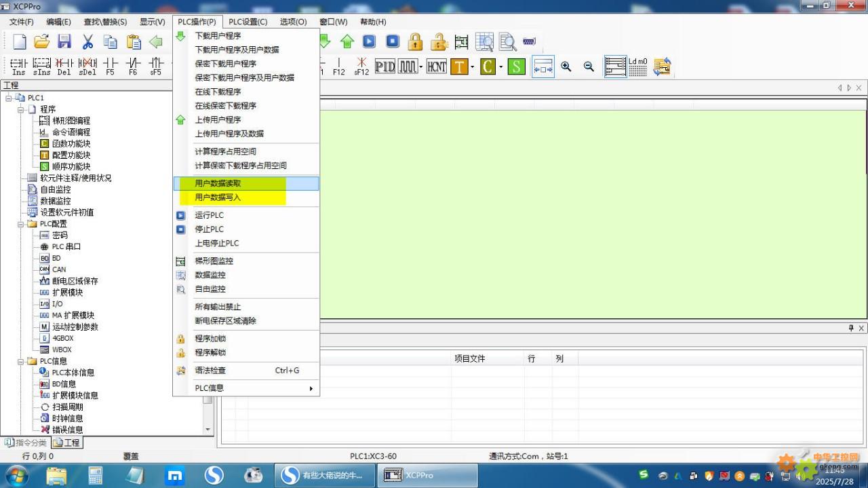Image resolution: width=868 pixels, height=488 pixels.
Task: Save the project with the floppy disk icon
Action: click(64, 42)
